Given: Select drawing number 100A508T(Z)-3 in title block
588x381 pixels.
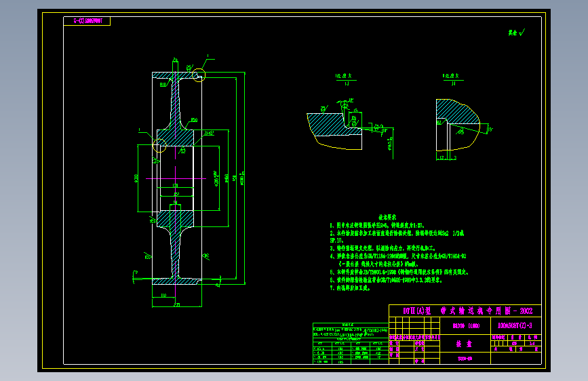Looking at the screenshot, I should (515, 325).
